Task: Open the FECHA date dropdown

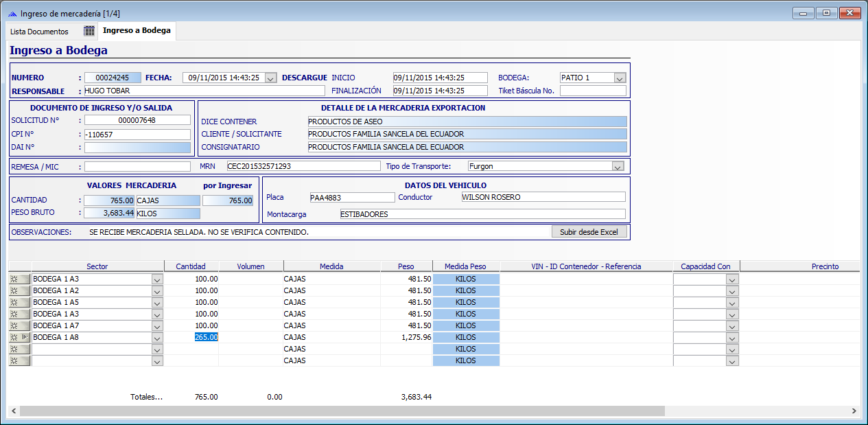Action: [270, 78]
